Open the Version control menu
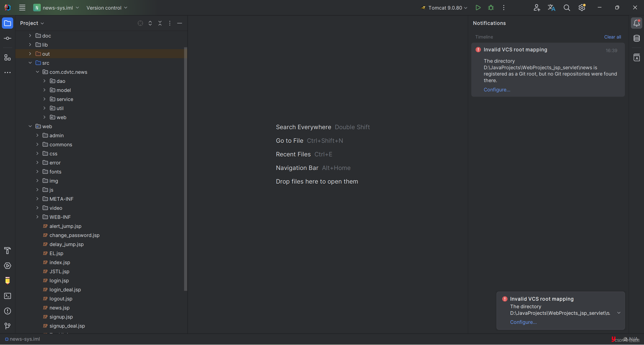 click(107, 8)
